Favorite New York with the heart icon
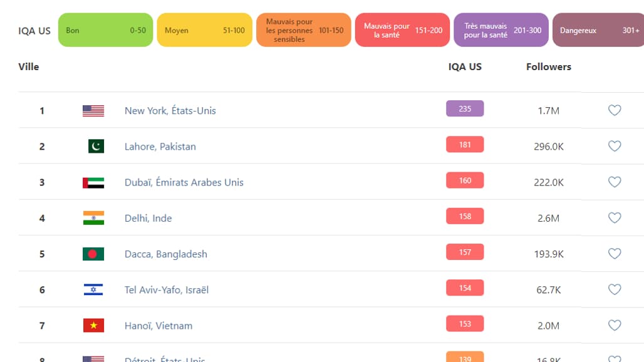 click(x=615, y=110)
